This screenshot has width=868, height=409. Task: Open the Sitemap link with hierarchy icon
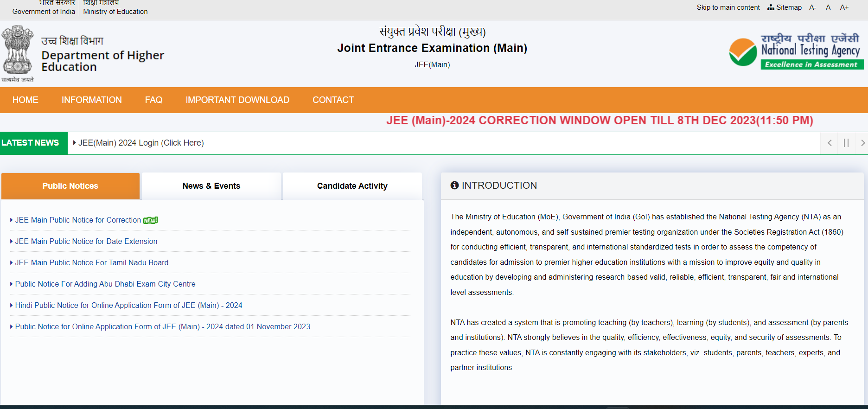pyautogui.click(x=785, y=7)
